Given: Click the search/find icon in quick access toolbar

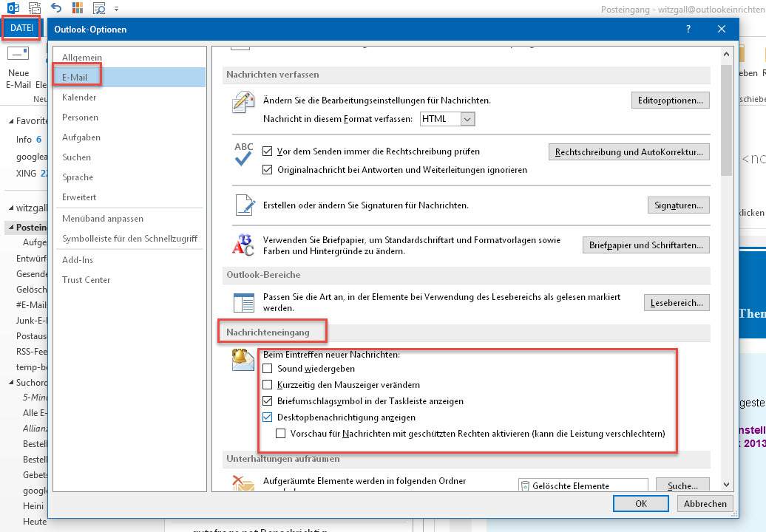Looking at the screenshot, I should point(99,8).
